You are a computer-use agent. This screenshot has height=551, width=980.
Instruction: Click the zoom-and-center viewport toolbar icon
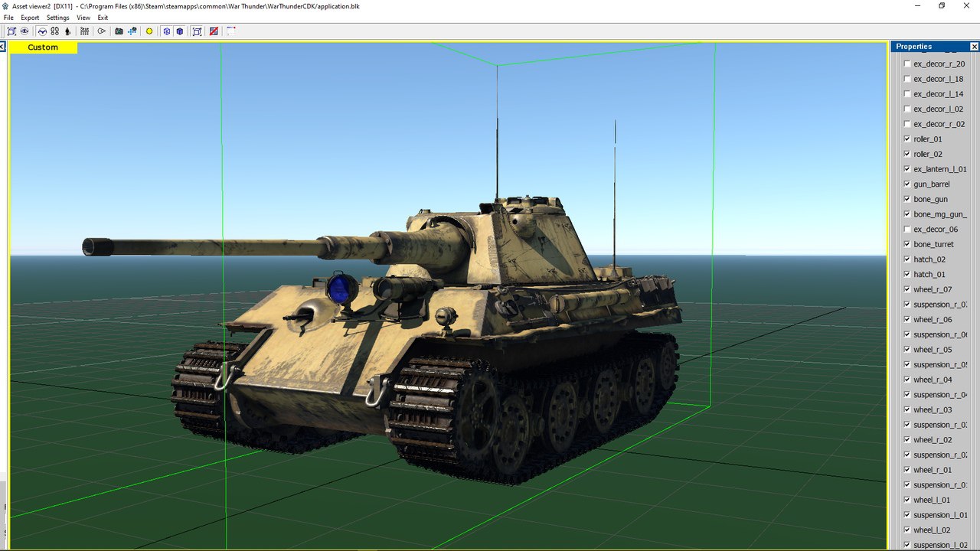click(11, 31)
